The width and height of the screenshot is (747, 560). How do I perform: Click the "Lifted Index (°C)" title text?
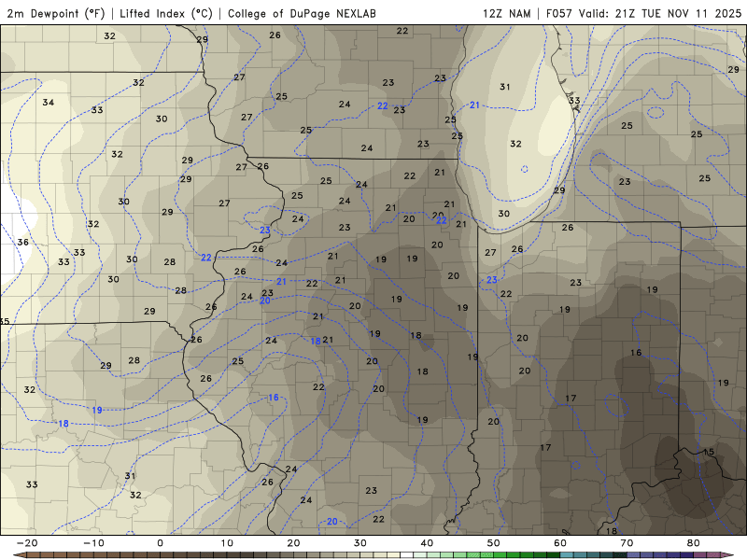tap(166, 13)
